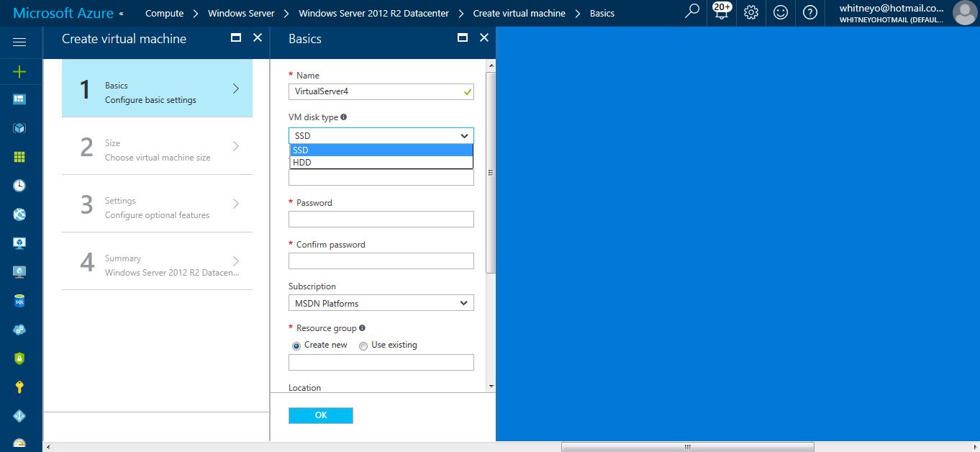Click the search magnifier in top bar
The width and height of the screenshot is (980, 452).
pyautogui.click(x=692, y=12)
